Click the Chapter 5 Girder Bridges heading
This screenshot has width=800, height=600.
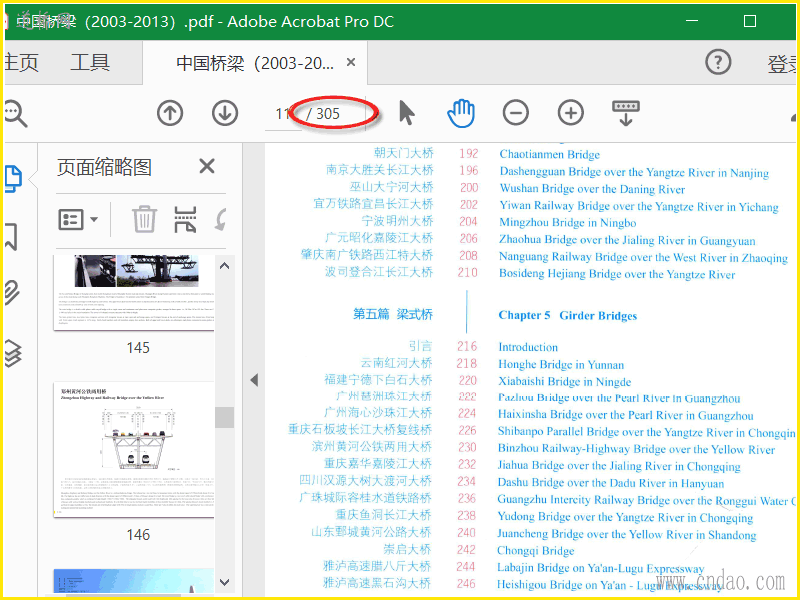pos(568,315)
